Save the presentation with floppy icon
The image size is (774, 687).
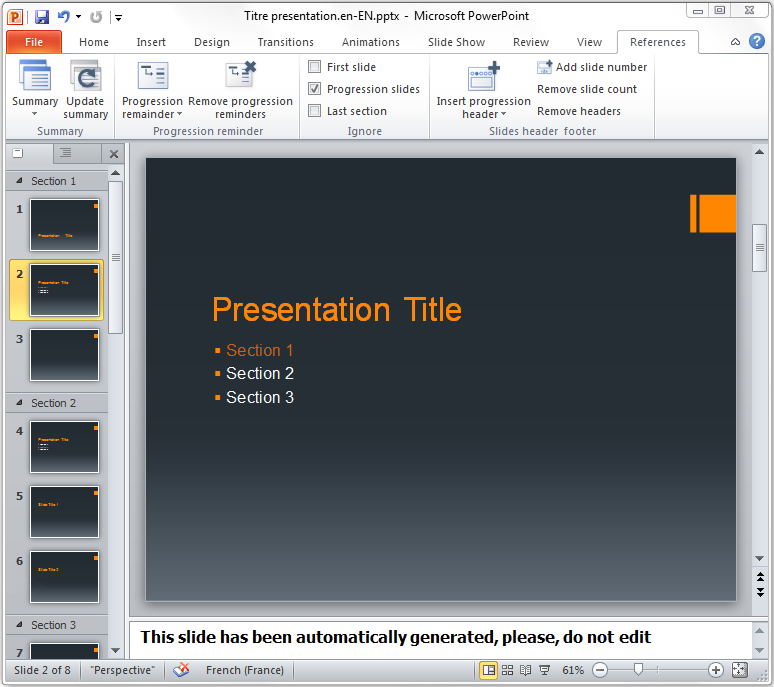click(x=41, y=17)
